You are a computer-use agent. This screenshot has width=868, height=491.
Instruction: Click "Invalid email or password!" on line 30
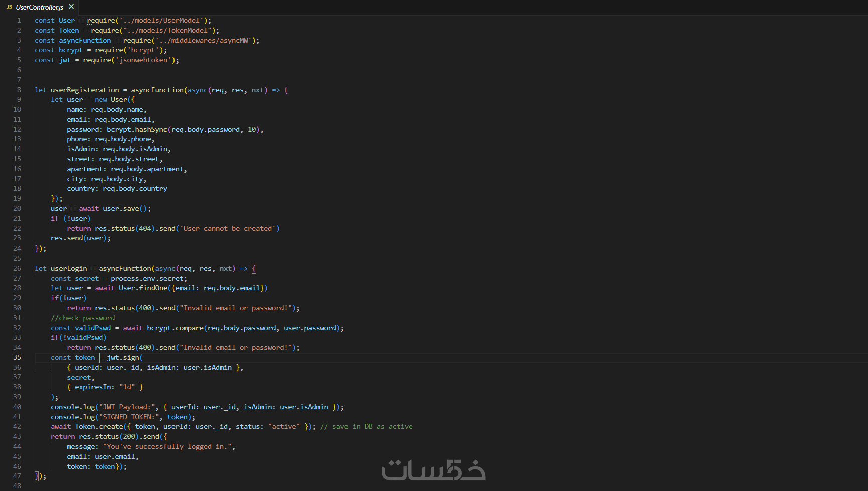point(235,308)
